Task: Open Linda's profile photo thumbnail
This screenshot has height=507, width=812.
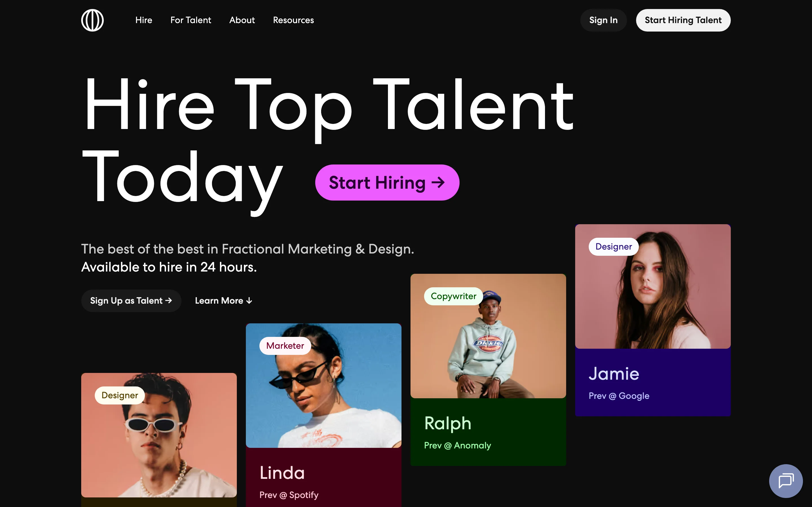Action: click(336, 399)
